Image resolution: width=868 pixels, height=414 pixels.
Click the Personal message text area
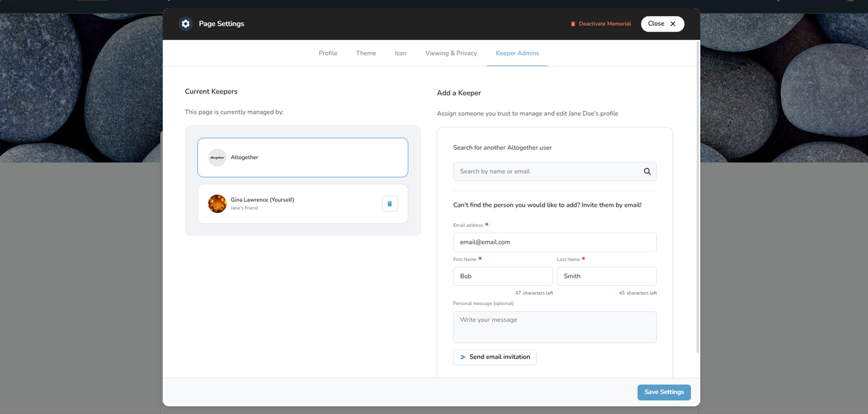[x=554, y=327]
